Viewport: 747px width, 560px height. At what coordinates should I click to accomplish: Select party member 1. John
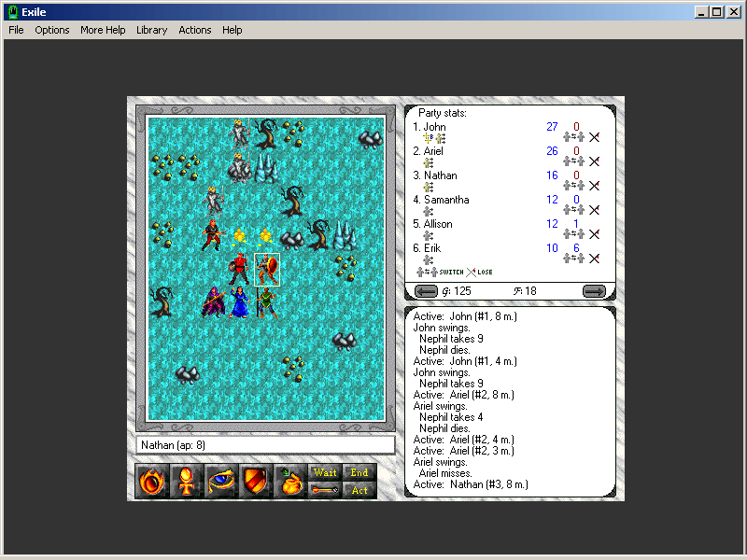[x=430, y=127]
